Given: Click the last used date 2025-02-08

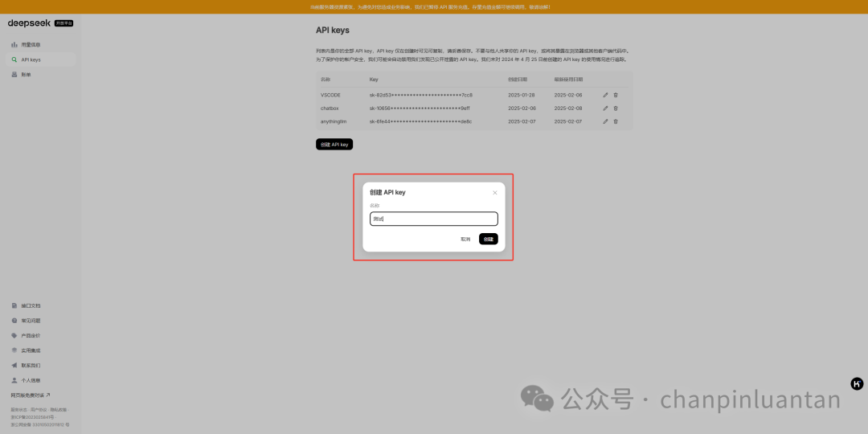Looking at the screenshot, I should point(568,108).
